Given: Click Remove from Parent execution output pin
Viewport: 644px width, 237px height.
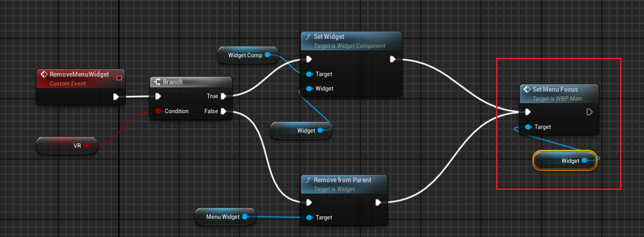Looking at the screenshot, I should [378, 202].
